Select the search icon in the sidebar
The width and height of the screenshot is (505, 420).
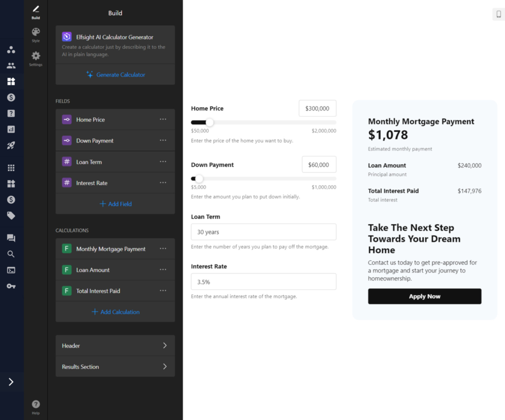click(11, 254)
